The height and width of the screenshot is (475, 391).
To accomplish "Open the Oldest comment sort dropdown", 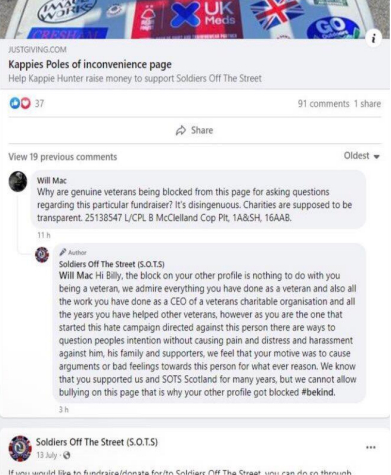I will click(362, 156).
